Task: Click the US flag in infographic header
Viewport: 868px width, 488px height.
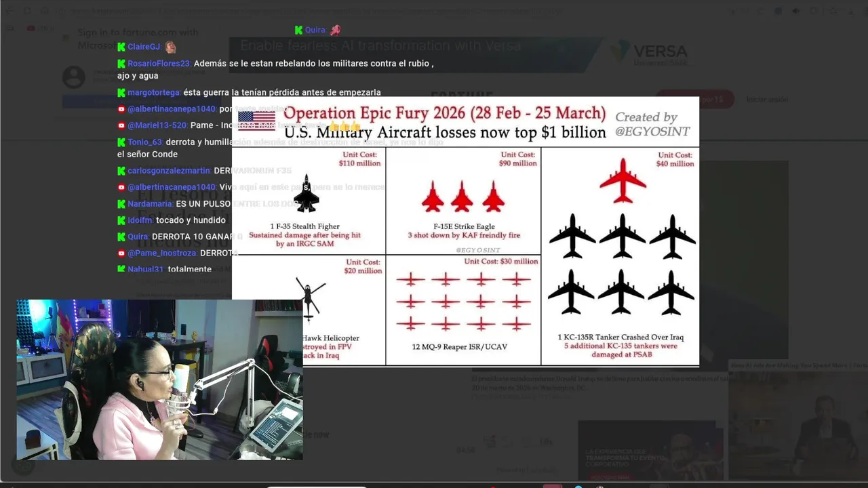Action: point(256,120)
